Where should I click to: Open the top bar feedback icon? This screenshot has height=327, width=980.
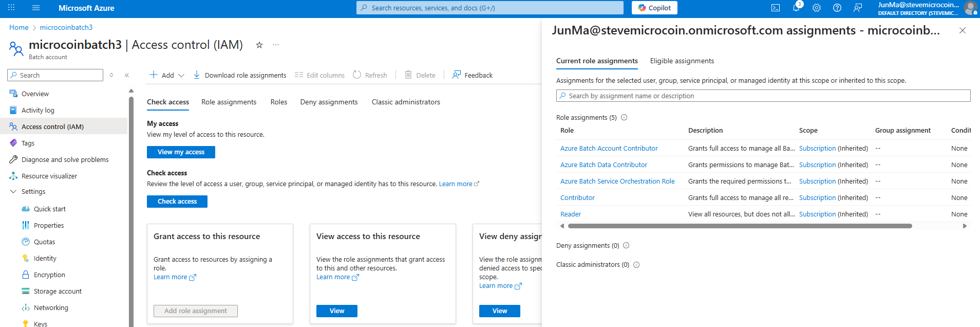858,8
